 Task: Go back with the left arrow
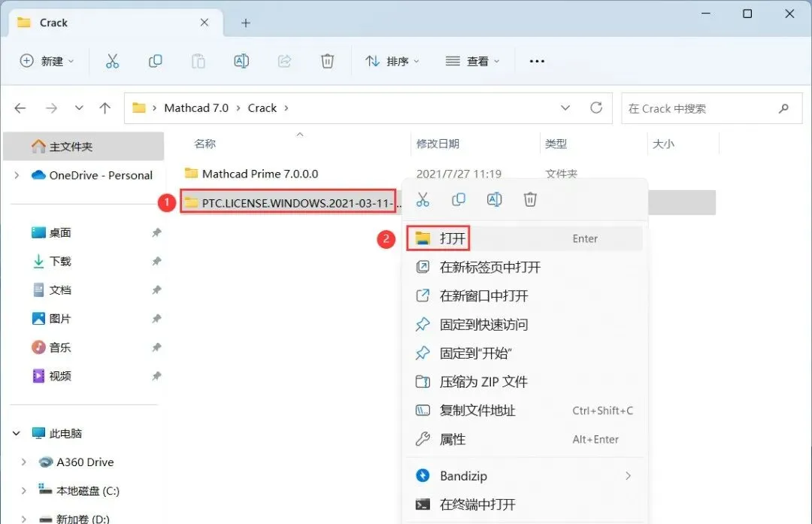pos(20,108)
